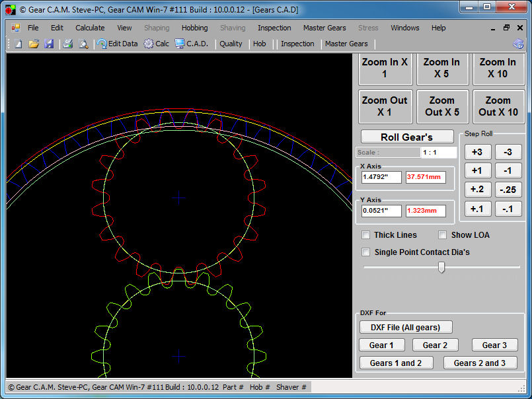Click Zoom Out X 10 button
This screenshot has height=399, width=532.
(498, 106)
